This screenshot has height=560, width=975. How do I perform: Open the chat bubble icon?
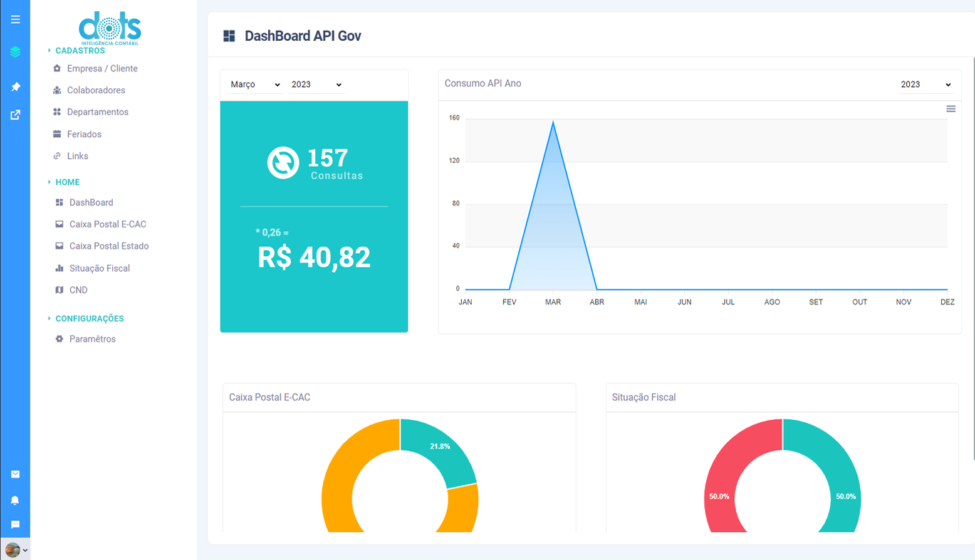point(15,525)
